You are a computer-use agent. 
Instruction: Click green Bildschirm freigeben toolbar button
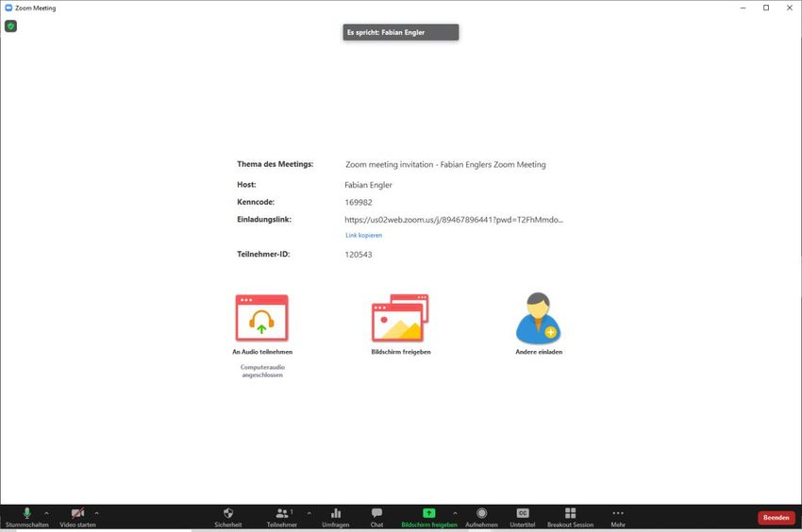click(x=429, y=517)
